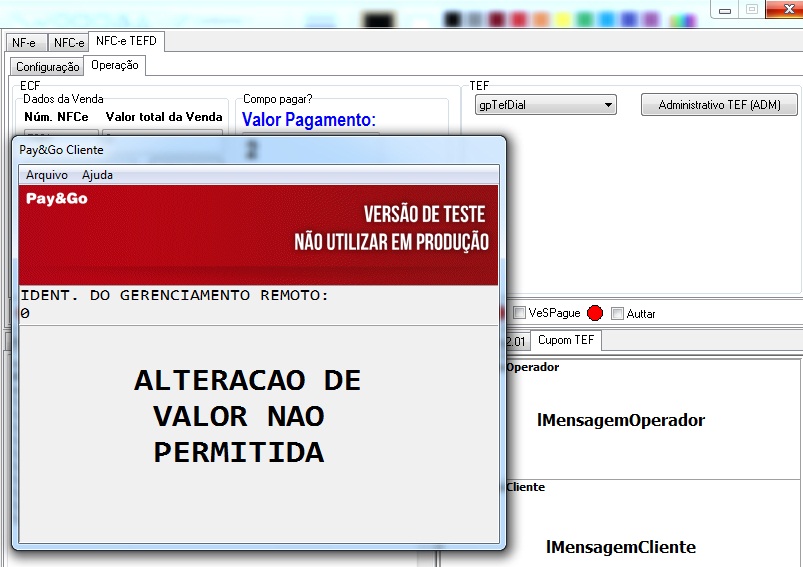This screenshot has height=567, width=803.
Task: Select the Operação sub-tab
Action: point(115,65)
